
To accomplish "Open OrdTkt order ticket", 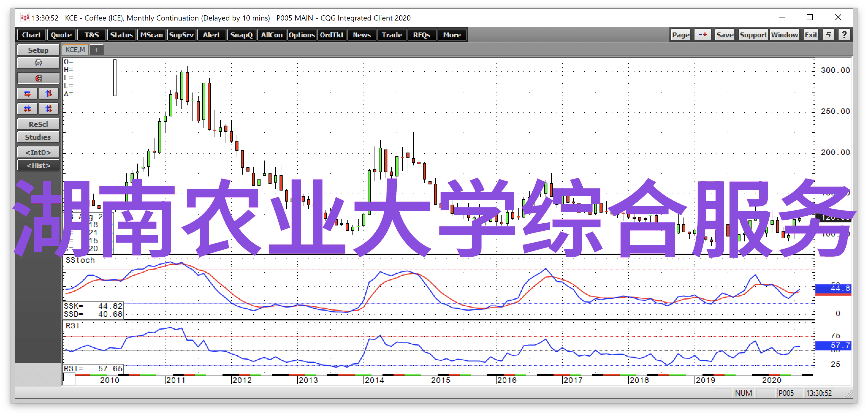I will pyautogui.click(x=332, y=35).
